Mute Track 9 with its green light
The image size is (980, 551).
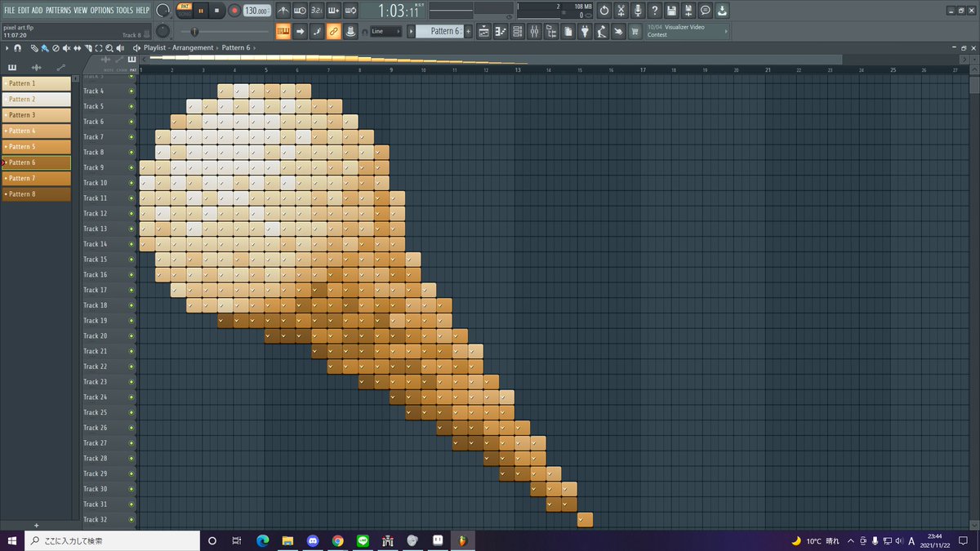click(x=131, y=167)
